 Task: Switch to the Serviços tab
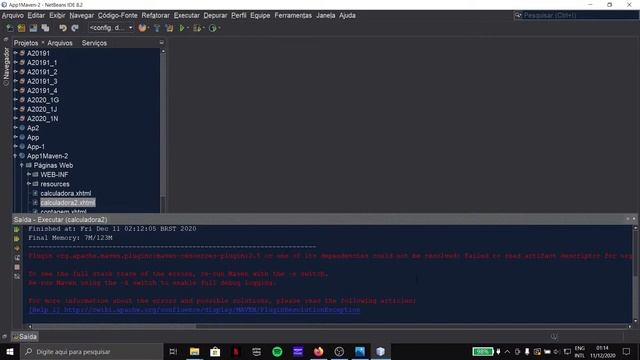coord(94,43)
